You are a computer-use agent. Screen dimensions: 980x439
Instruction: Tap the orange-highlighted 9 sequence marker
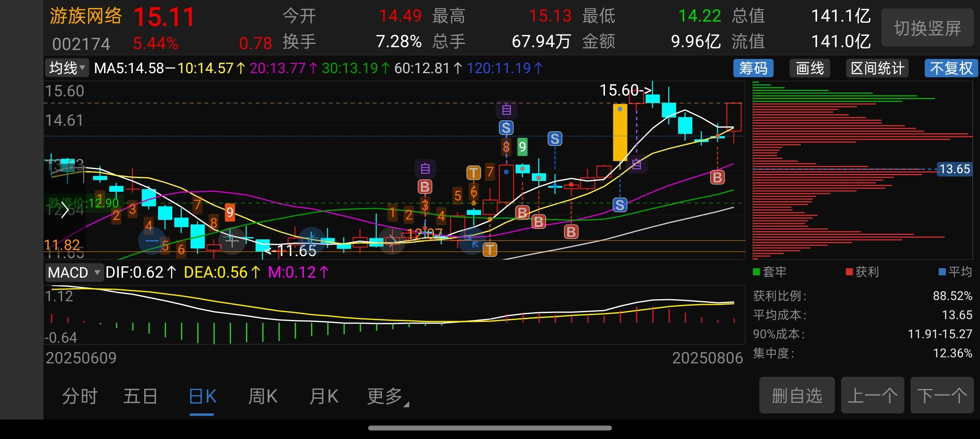point(230,212)
